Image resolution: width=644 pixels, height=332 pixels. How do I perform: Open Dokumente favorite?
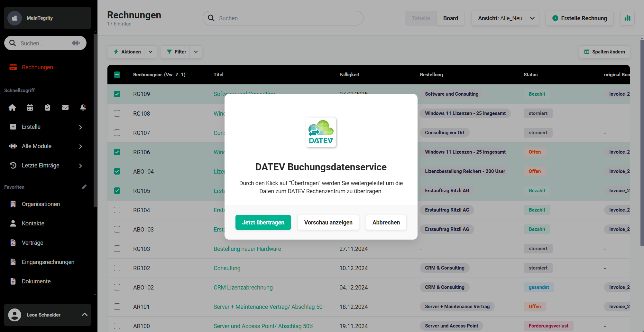pyautogui.click(x=36, y=281)
